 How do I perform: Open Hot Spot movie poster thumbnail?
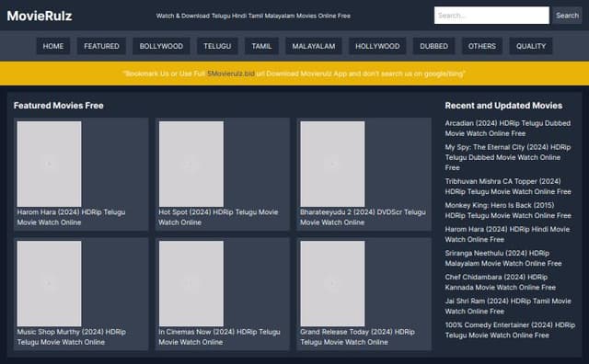click(191, 164)
